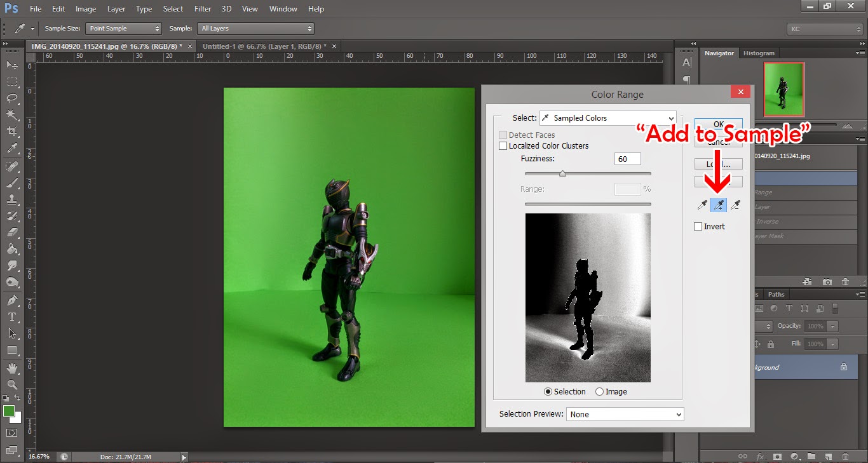
Task: Select the Image preview radio button
Action: (x=598, y=391)
